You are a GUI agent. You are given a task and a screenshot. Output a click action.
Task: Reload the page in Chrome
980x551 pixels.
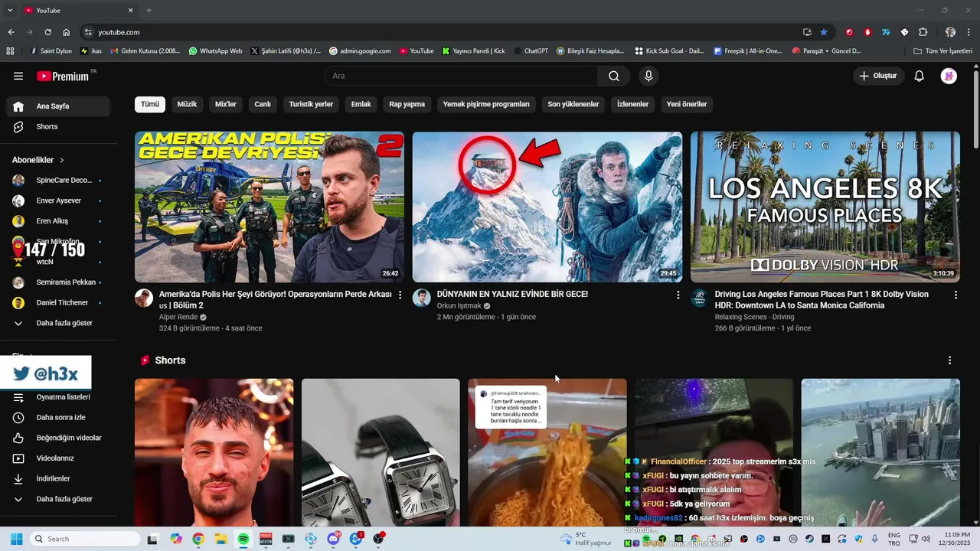click(x=47, y=32)
